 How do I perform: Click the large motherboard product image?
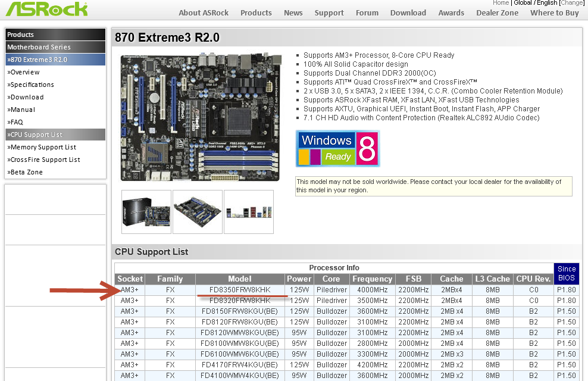click(201, 117)
